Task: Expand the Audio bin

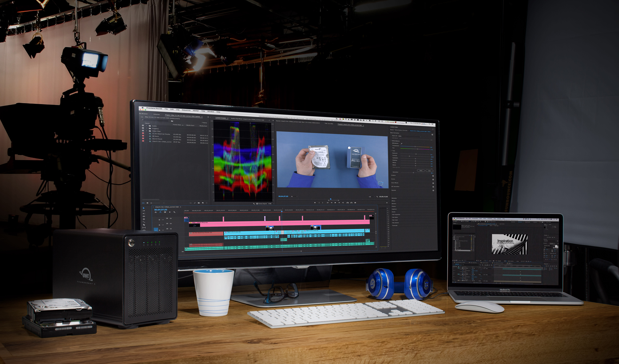Action: 147,126
